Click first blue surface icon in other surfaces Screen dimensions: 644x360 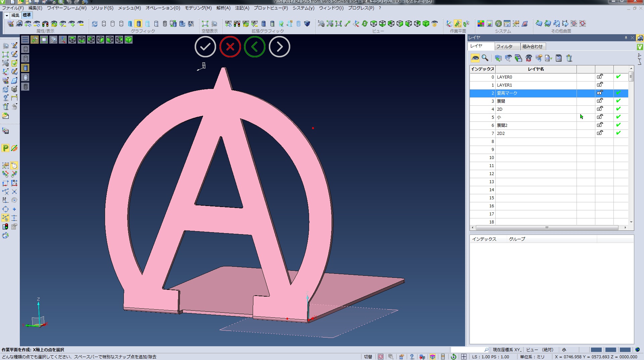point(539,23)
